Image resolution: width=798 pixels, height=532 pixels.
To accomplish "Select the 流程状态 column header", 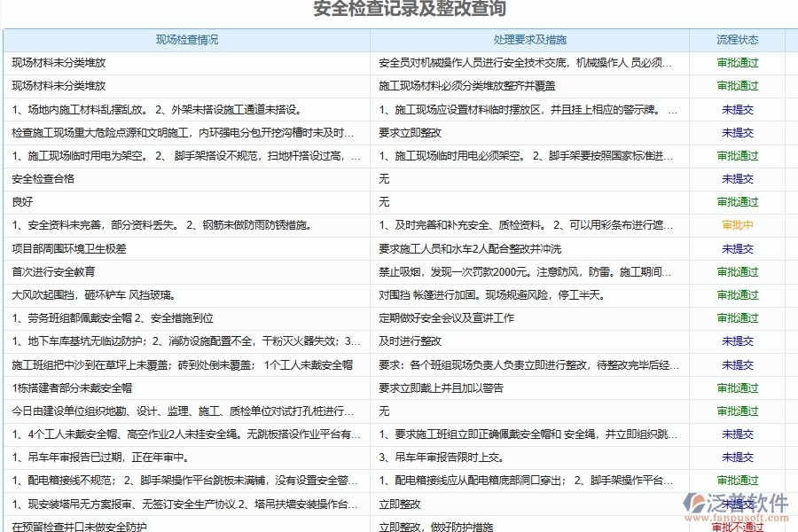I will point(737,40).
